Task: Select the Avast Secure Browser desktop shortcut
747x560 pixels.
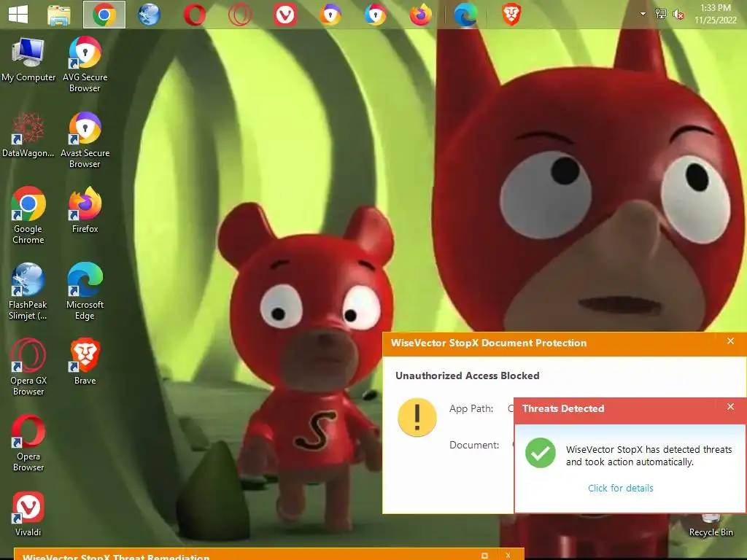Action: 85,140
